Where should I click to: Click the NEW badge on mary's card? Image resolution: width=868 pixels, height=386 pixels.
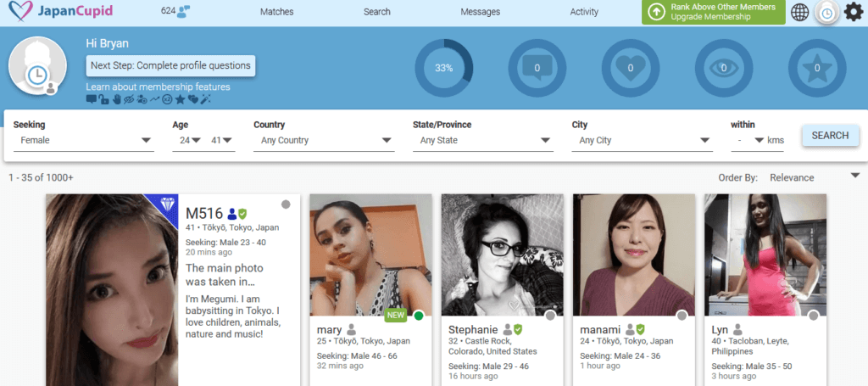tap(397, 315)
